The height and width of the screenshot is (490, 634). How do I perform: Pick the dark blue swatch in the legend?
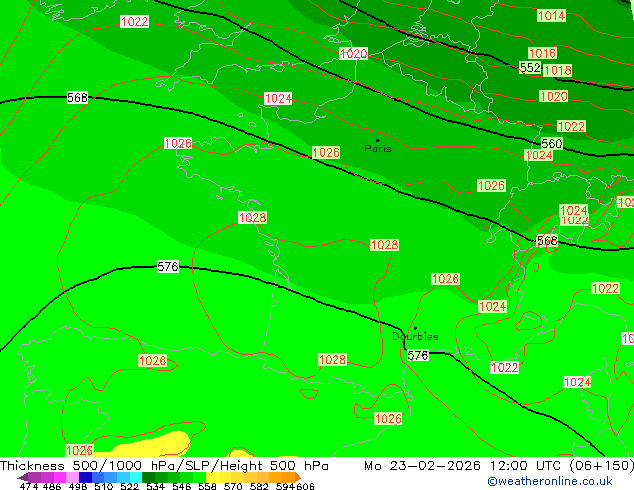[x=85, y=477]
